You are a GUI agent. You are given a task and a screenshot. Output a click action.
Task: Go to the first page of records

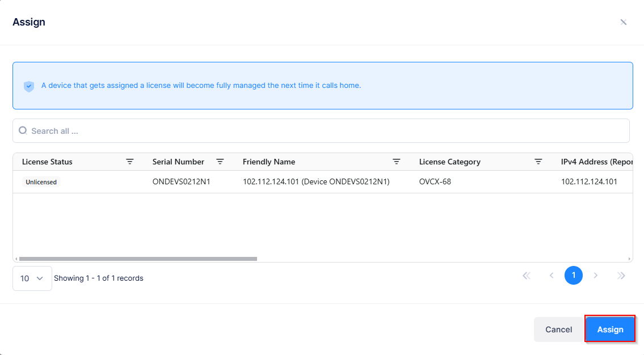point(526,276)
